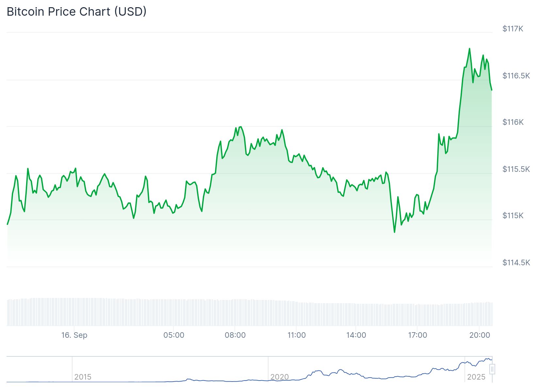The image size is (537, 392).
Task: Click the $114.5K price axis label
Action: (516, 262)
